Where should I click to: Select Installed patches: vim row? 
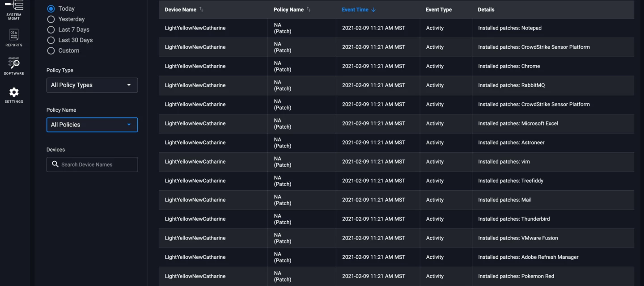point(396,162)
